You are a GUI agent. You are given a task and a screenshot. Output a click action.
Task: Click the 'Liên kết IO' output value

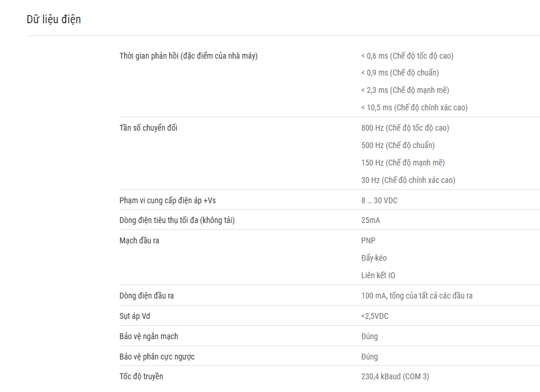click(378, 275)
